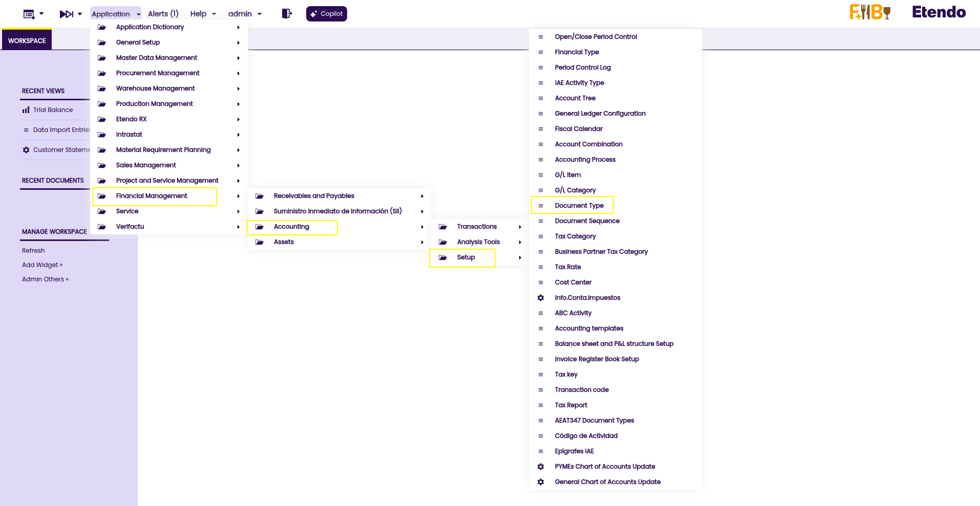Click the folder icon next to Etendo RX

(x=102, y=119)
